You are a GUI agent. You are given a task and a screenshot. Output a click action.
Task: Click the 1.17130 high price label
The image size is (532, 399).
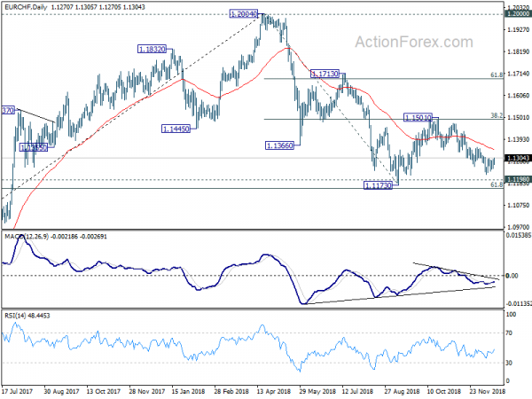(x=325, y=74)
